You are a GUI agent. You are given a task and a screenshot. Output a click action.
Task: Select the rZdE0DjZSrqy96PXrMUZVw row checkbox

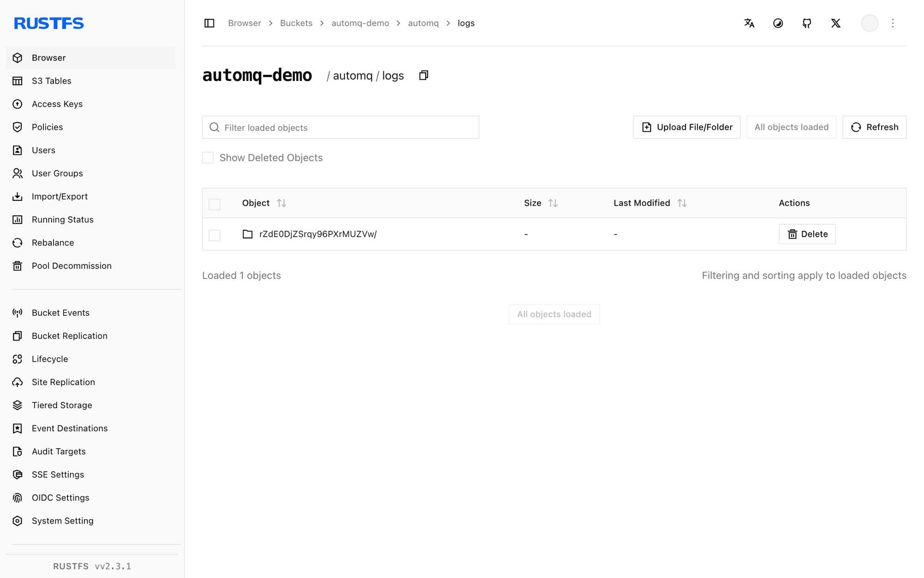[x=214, y=235]
